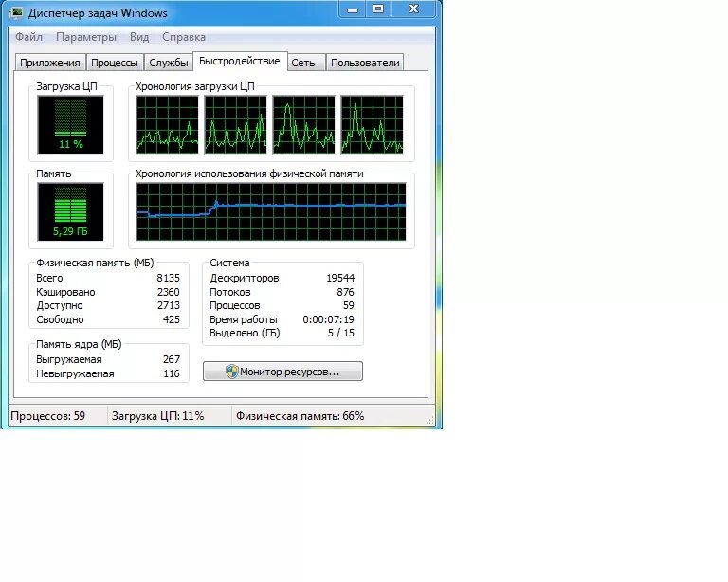Click the Система group label

[x=229, y=263]
